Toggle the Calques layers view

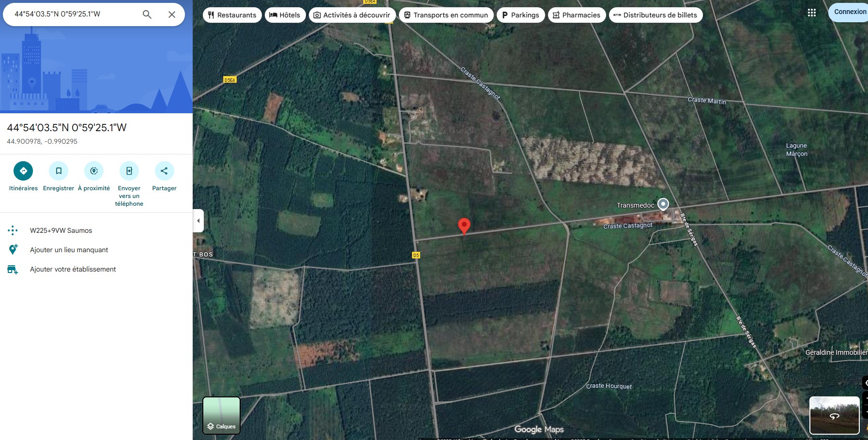tap(221, 415)
